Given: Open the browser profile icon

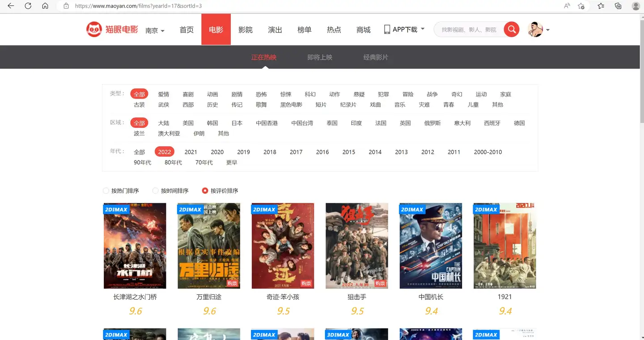Looking at the screenshot, I should [x=636, y=6].
